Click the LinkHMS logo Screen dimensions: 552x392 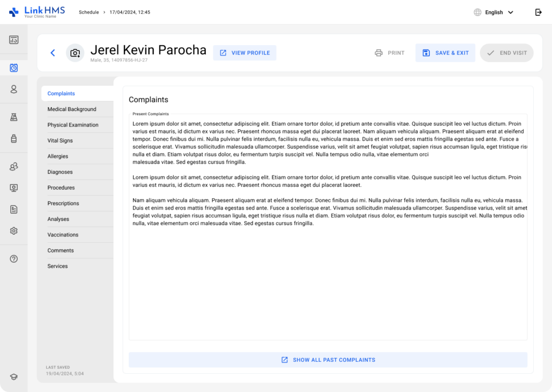tap(37, 12)
